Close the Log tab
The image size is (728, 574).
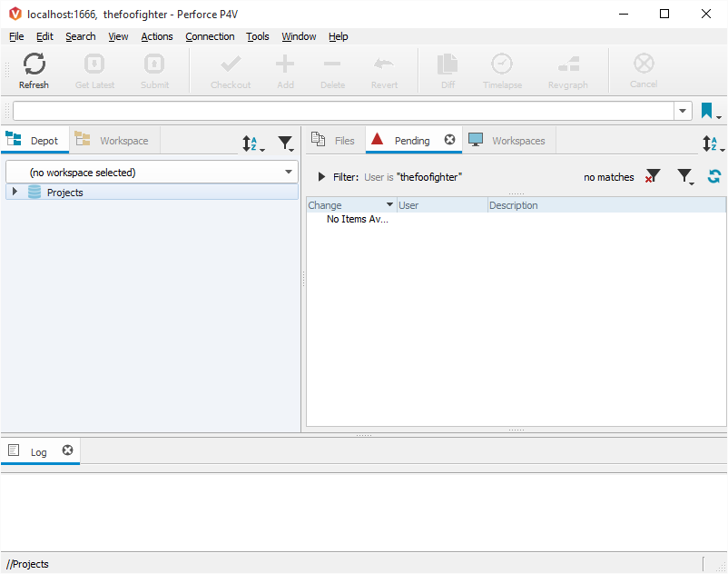pos(68,450)
